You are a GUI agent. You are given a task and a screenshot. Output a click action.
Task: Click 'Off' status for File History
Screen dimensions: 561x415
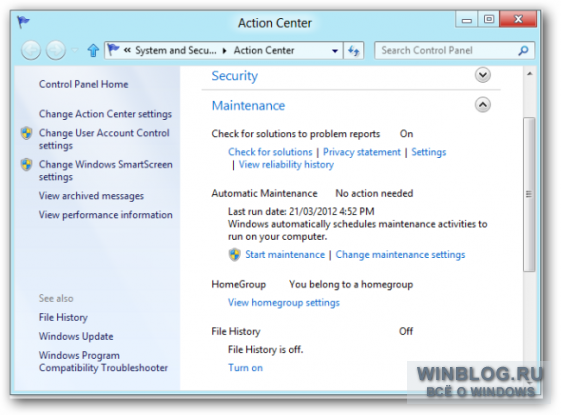(x=406, y=331)
